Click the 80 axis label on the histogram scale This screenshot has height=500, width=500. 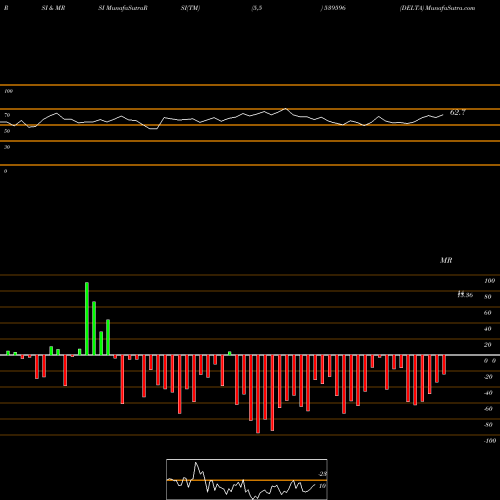[488, 297]
